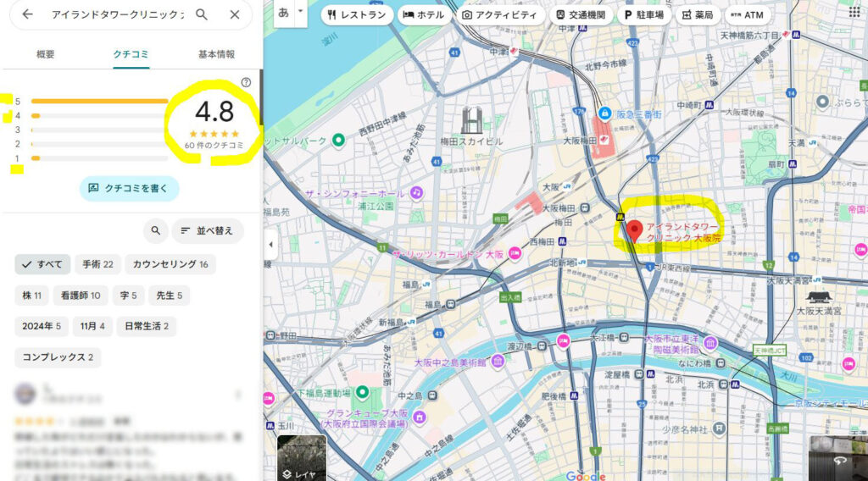Click the アクティビティ category chip
868x481 pixels.
click(500, 15)
